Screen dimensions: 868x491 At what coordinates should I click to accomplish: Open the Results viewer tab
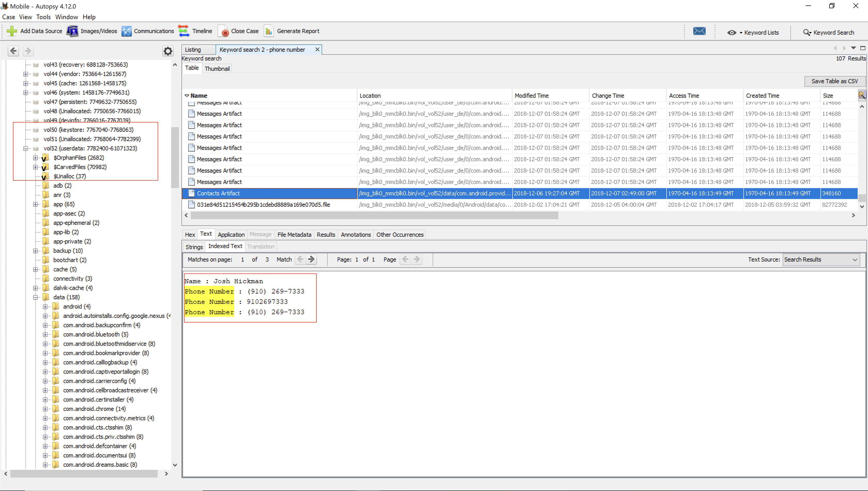point(326,234)
